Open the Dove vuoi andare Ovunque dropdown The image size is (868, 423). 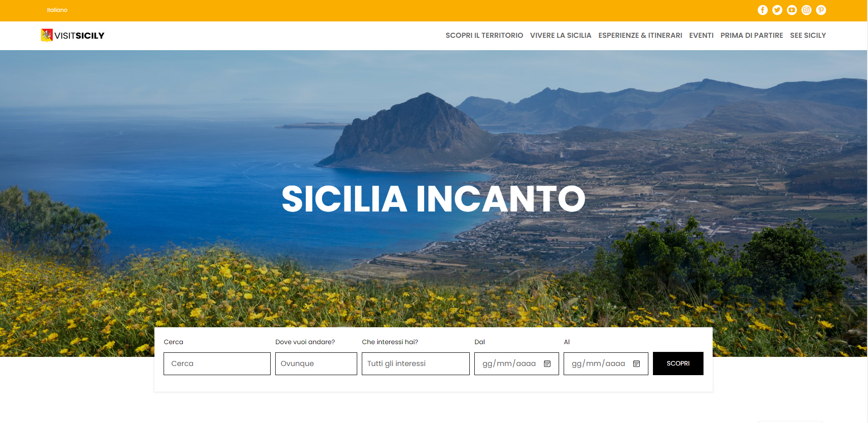click(316, 364)
